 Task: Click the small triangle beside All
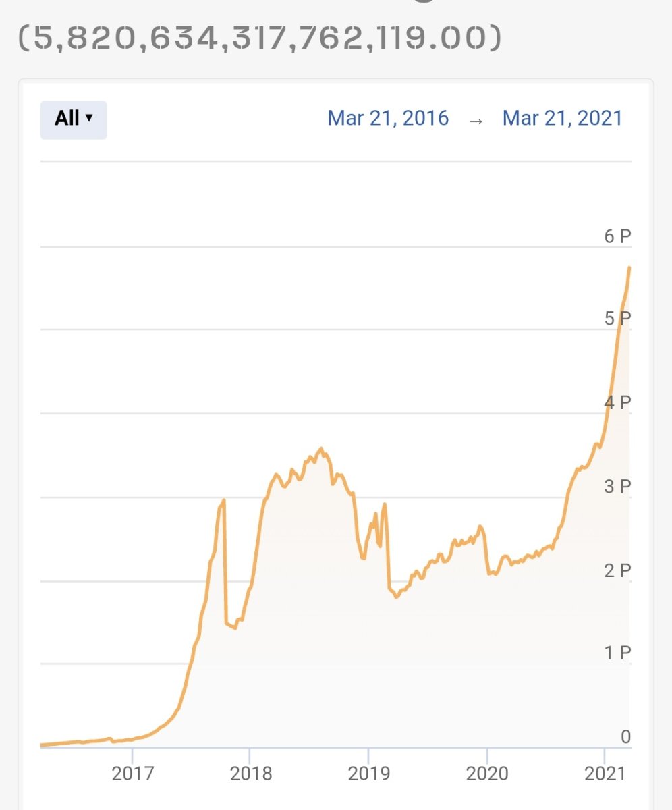tap(89, 119)
